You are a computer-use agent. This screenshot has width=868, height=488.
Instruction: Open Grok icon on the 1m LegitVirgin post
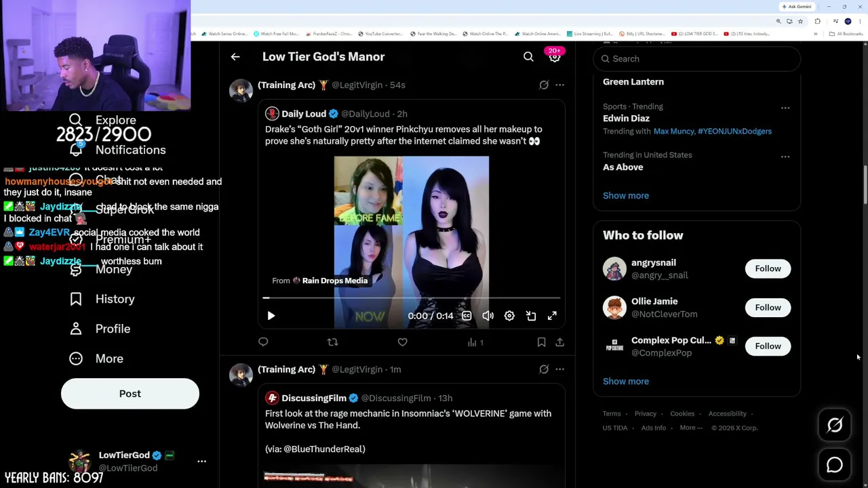[x=544, y=369]
